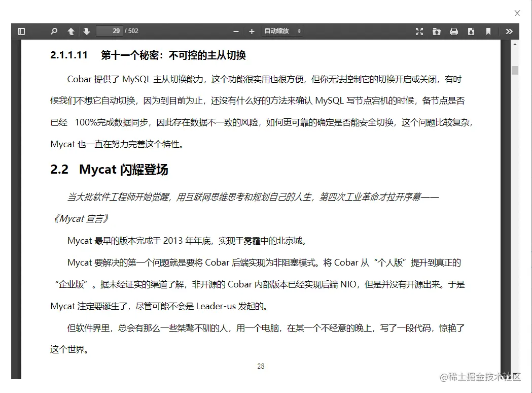Zoom out using the minus button
Viewport: 532px width, 393px height.
(x=236, y=31)
